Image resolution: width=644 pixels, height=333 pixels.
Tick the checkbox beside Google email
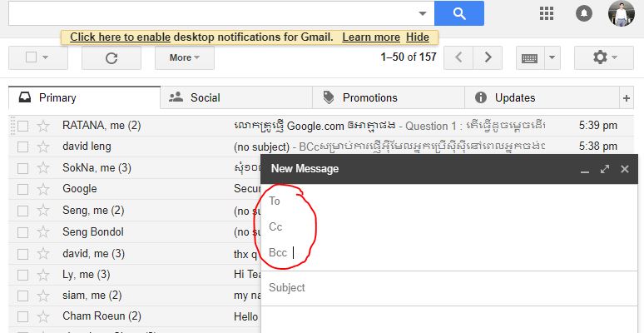23,189
